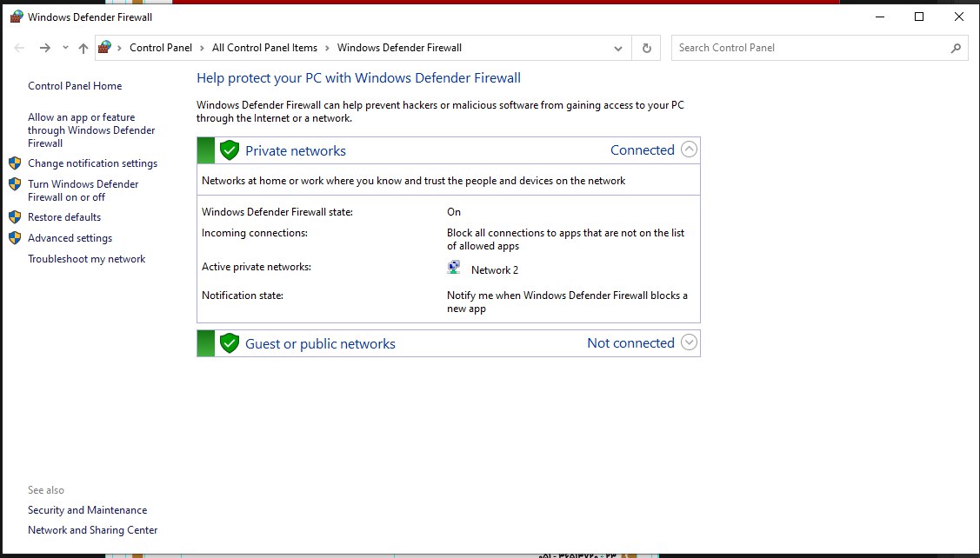The image size is (980, 558).
Task: Open Allow an app or feature link
Action: coord(91,130)
